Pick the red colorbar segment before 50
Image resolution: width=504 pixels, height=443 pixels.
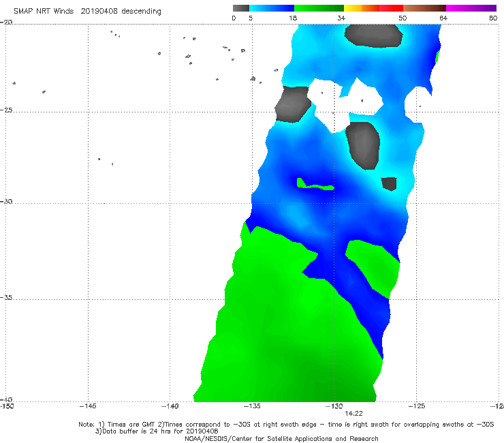pos(391,8)
